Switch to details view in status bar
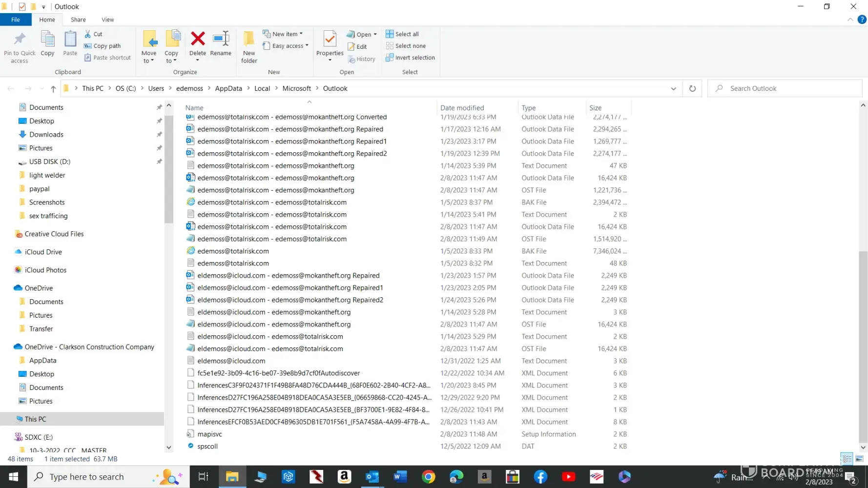The width and height of the screenshot is (868, 488). pos(847,459)
